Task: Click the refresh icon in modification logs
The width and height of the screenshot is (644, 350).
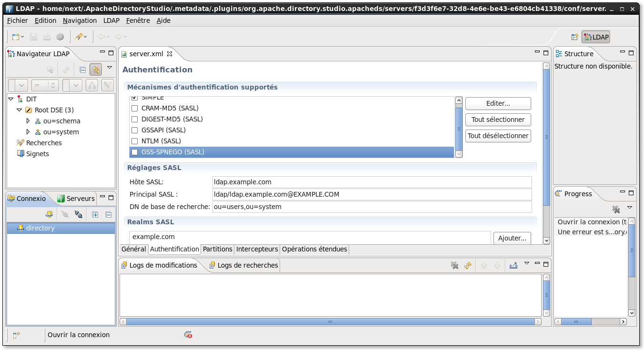Action: tap(468, 265)
